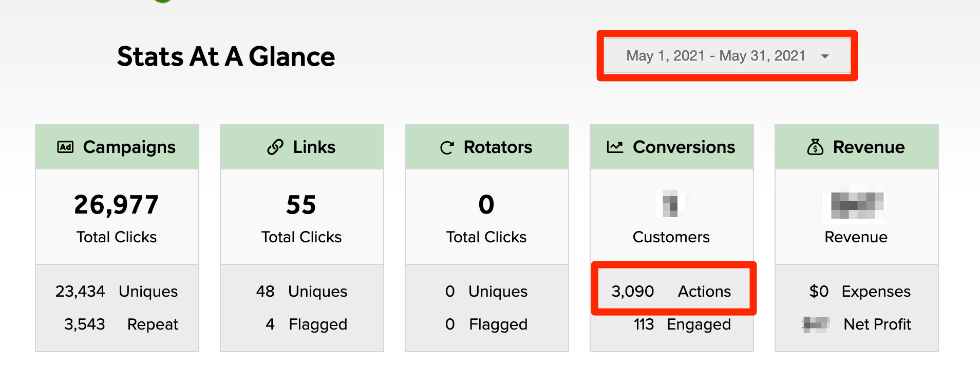Viewport: 980px width, 385px height.
Task: Click the Revenue money bag icon
Action: tap(815, 147)
